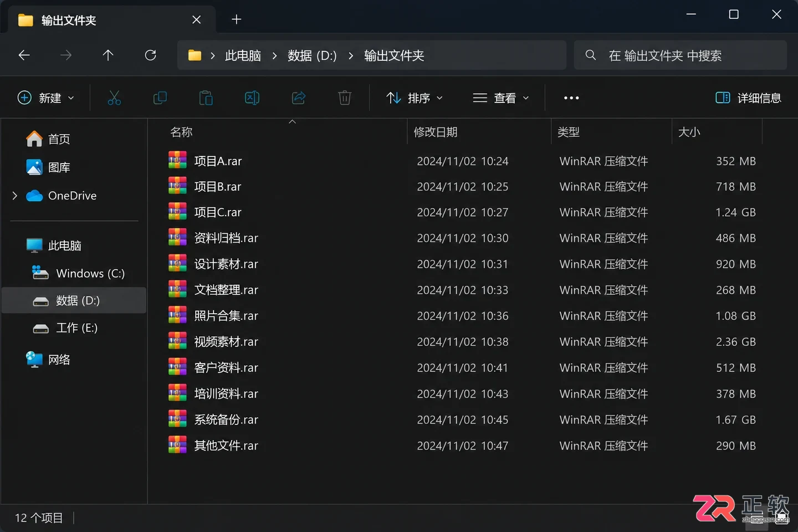
Task: Add a new tab with plus button
Action: tap(237, 19)
